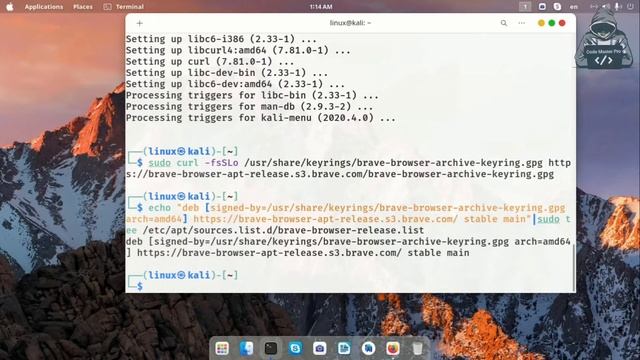Viewport: 640px width, 360px height.
Task: Click the volume speaker icon in top bar
Action: click(x=606, y=7)
